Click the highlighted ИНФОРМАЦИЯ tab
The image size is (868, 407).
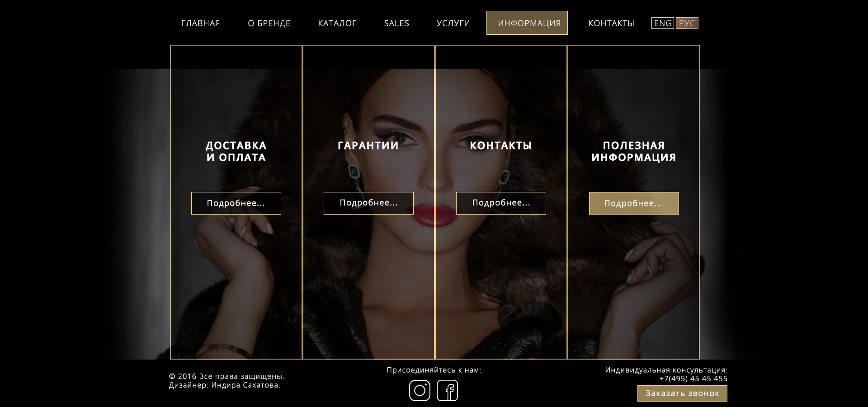coord(527,23)
